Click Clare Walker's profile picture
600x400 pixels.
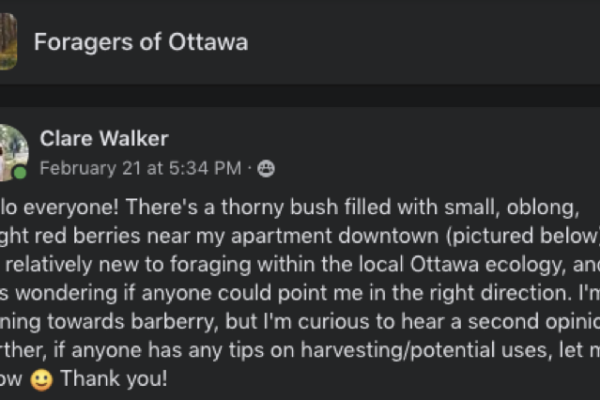point(12,152)
